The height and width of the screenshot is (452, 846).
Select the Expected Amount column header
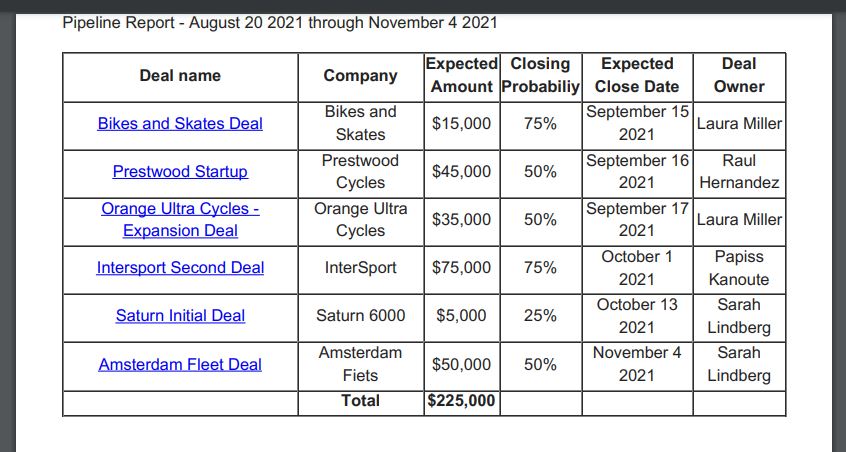tap(461, 76)
